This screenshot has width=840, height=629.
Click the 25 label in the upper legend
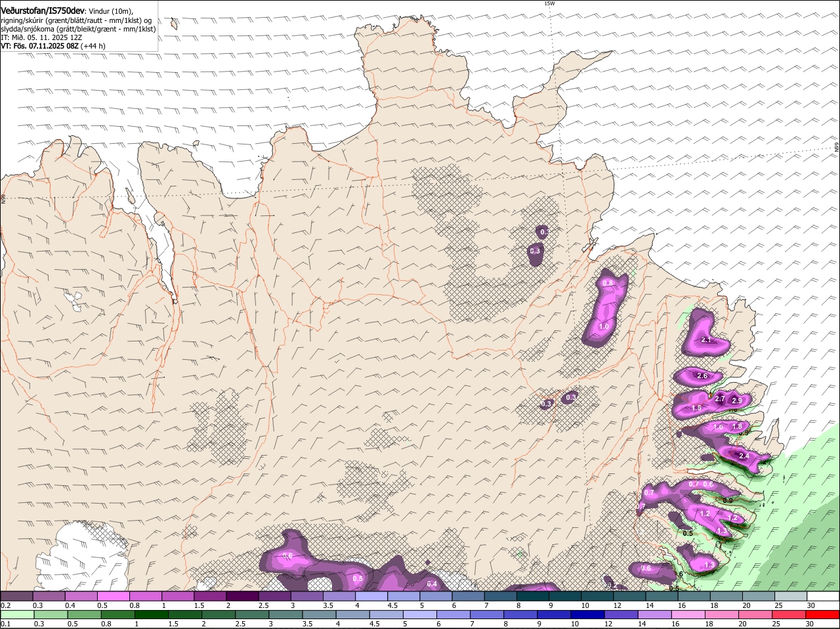[x=779, y=605]
